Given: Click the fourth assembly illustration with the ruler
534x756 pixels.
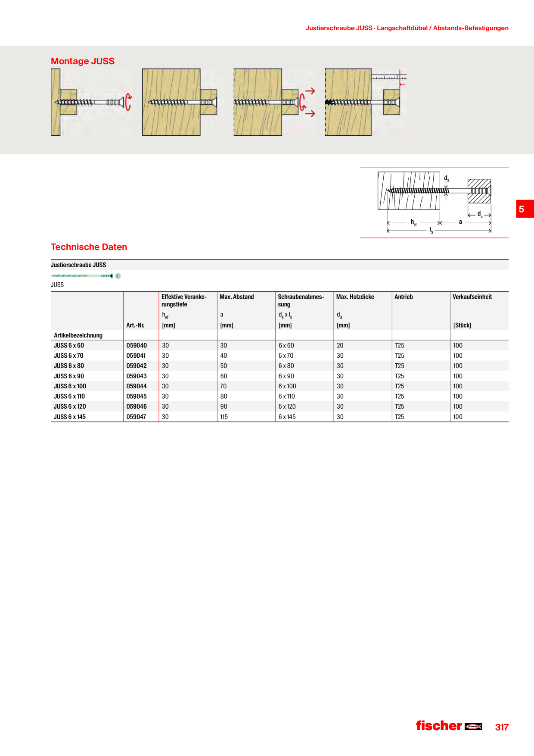Looking at the screenshot, I should (366, 102).
